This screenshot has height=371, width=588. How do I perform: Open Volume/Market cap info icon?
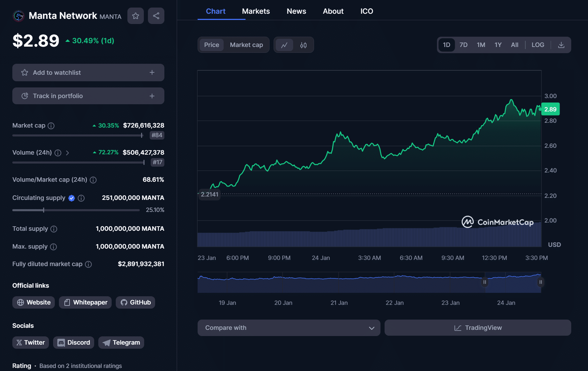[x=93, y=180]
